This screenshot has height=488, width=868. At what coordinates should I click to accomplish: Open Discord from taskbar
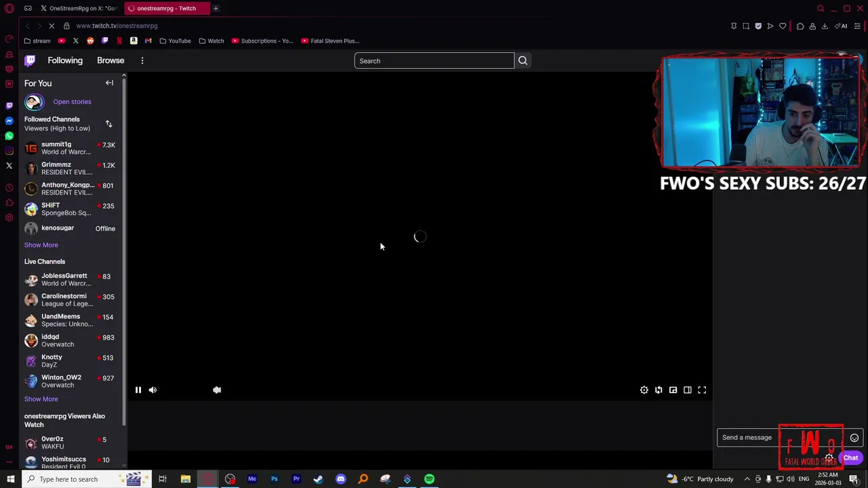(x=340, y=479)
